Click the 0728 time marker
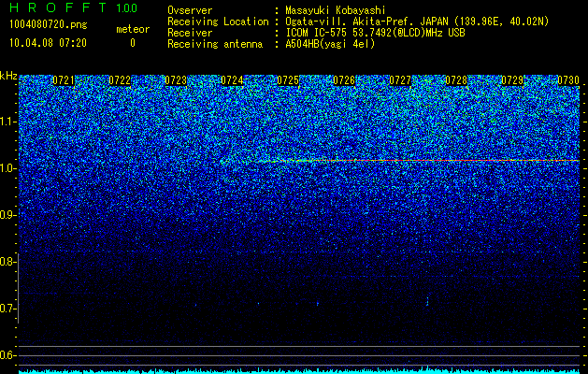Viewport: 588px width, 374px height. pyautogui.click(x=456, y=80)
